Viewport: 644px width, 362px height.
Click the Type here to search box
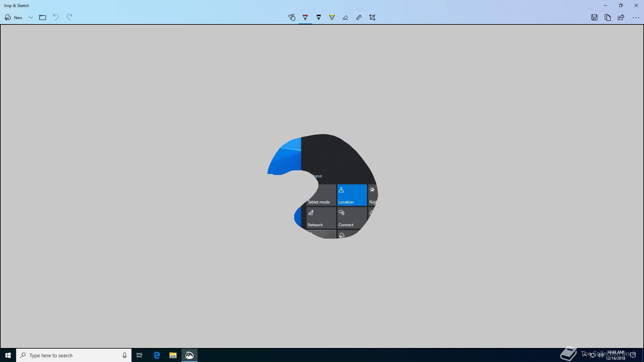click(x=74, y=355)
